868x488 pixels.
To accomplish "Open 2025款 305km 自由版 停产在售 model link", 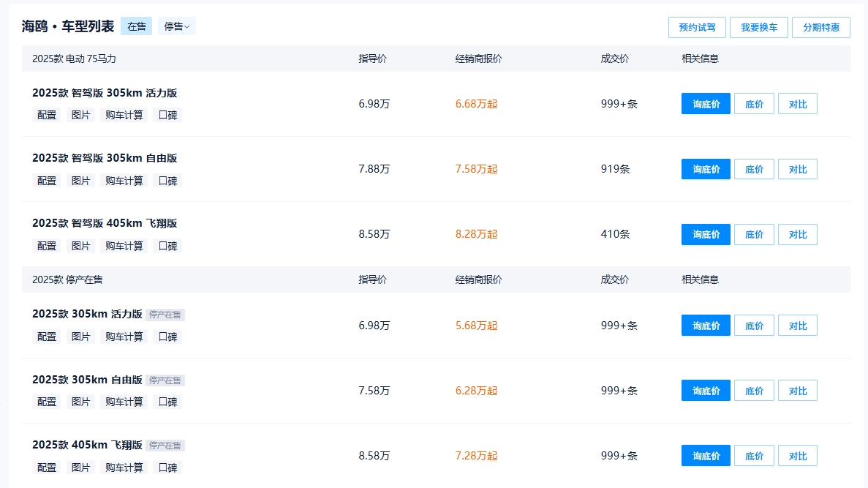I will point(87,380).
